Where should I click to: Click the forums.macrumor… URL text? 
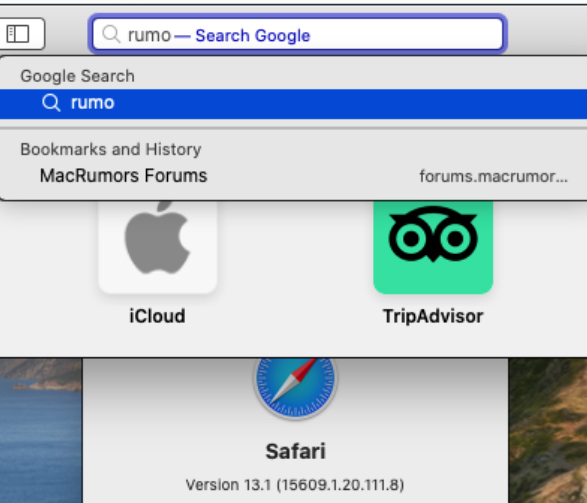(x=493, y=176)
